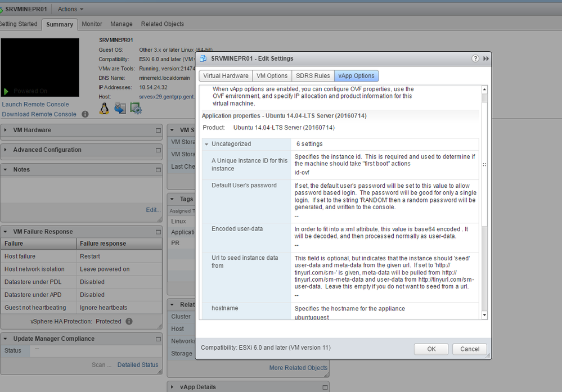This screenshot has width=562, height=392.
Task: Click the VM migrate icon with blue arrow
Action: [120, 109]
